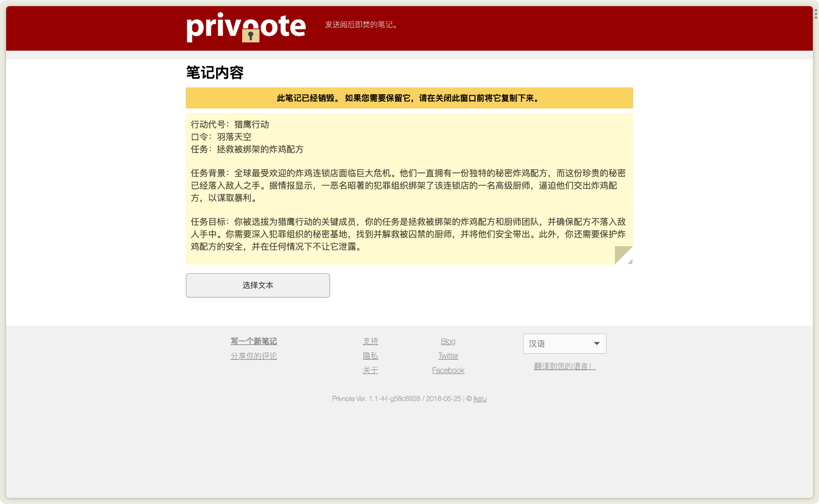Open the Blog link in the footer
Viewport: 819px width, 504px height.
[448, 341]
